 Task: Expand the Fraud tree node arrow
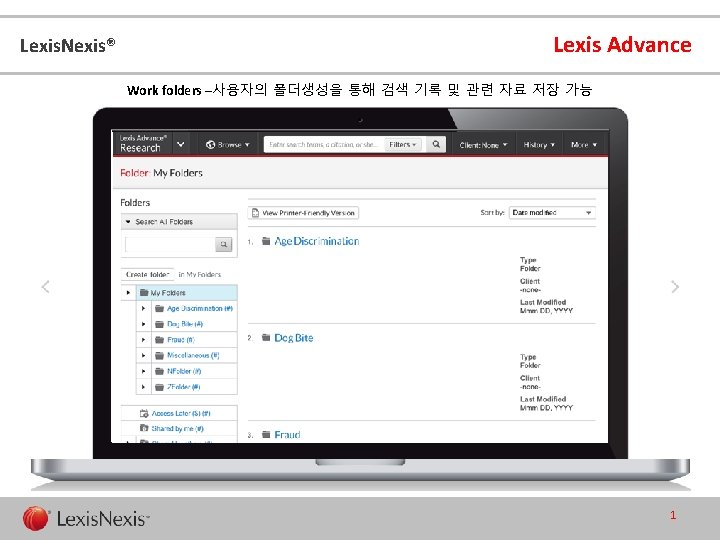(143, 340)
